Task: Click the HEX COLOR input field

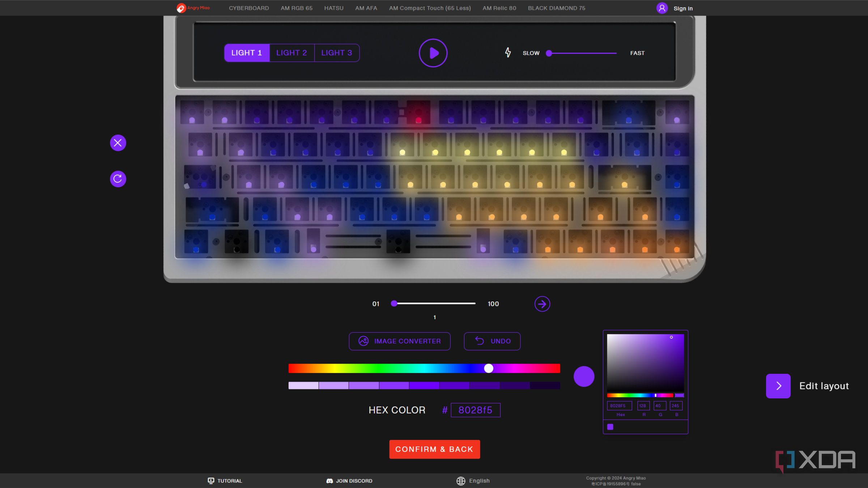Action: tap(475, 410)
